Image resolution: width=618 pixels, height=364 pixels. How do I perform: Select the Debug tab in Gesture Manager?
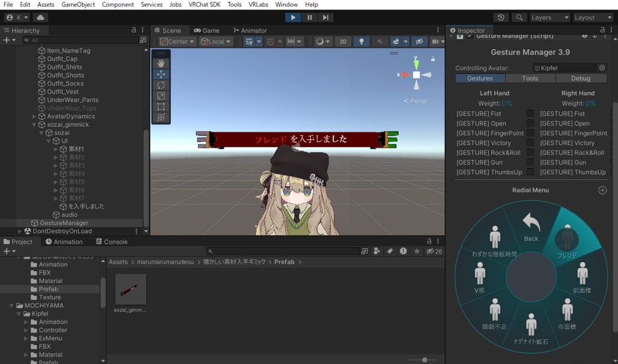click(581, 78)
